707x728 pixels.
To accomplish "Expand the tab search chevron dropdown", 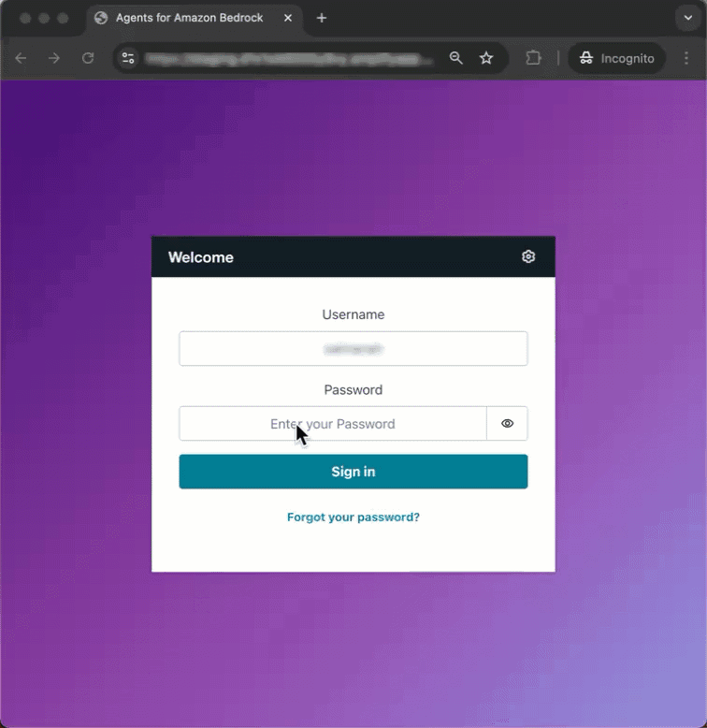I will 688,18.
